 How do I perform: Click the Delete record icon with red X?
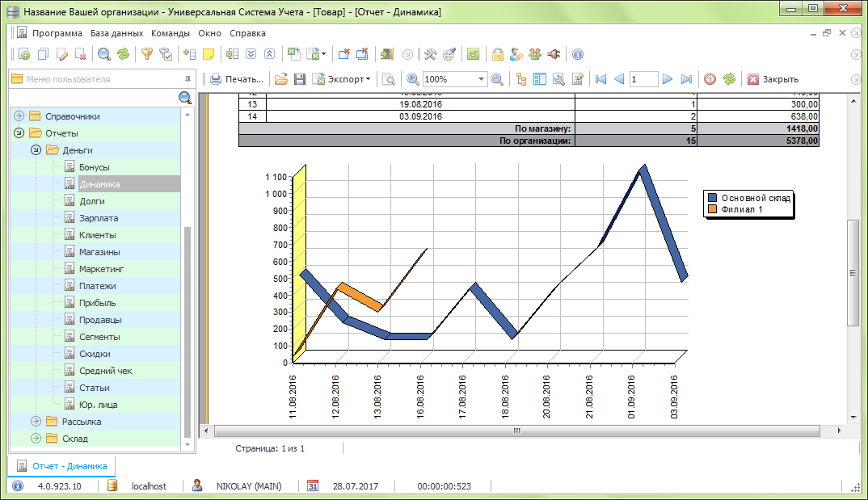[81, 54]
